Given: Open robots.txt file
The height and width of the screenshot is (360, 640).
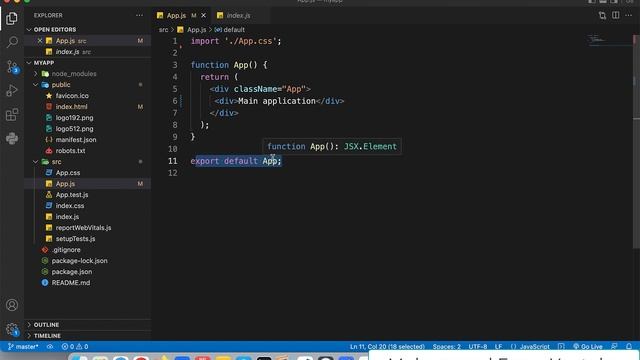Looking at the screenshot, I should pos(70,151).
